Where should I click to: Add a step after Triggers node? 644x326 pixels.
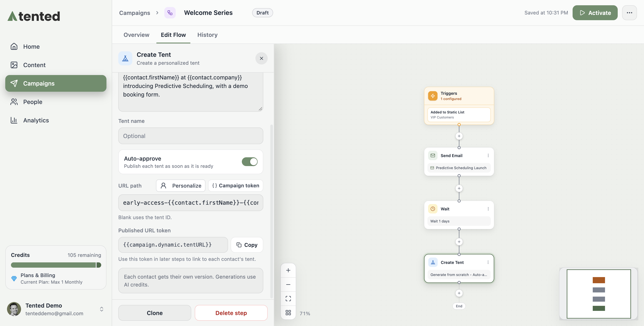[x=459, y=136]
